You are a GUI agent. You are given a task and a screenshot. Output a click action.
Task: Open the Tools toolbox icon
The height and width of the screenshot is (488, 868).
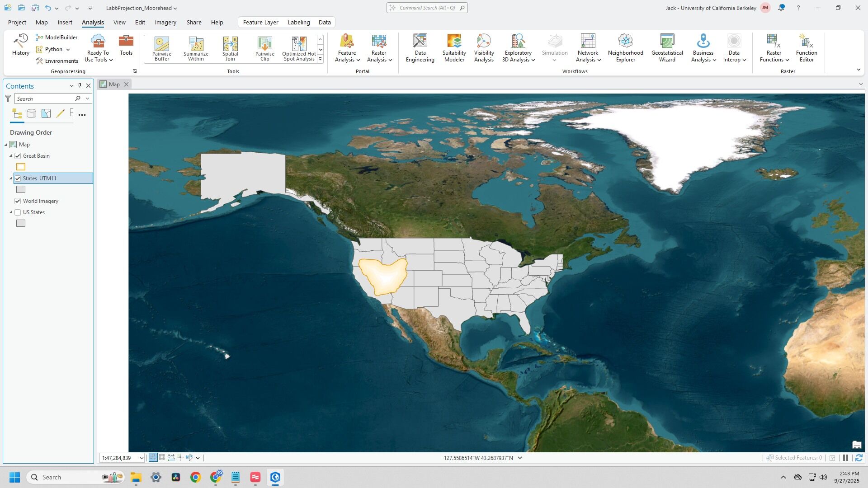click(x=126, y=45)
